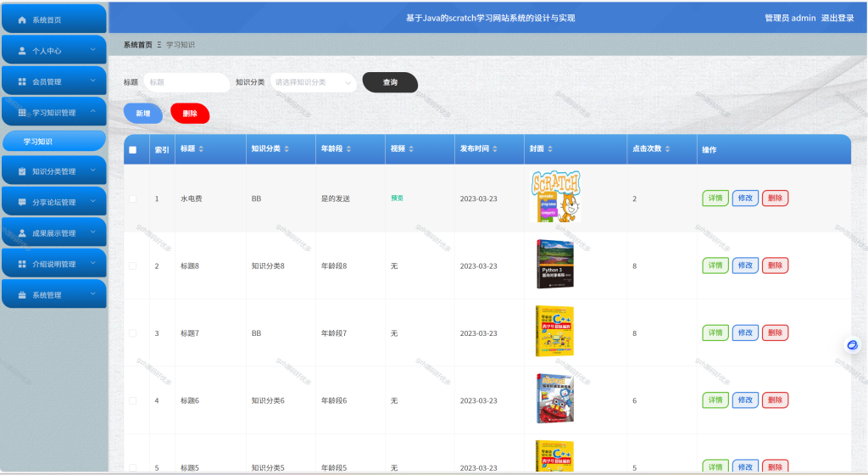The width and height of the screenshot is (868, 475).
Task: Open 详情 for the 水电费 row
Action: click(715, 198)
